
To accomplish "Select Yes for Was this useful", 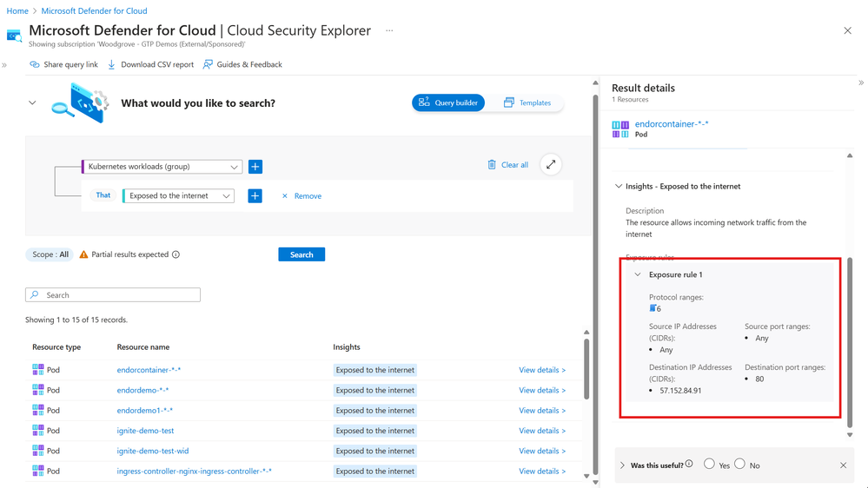I will tap(709, 464).
